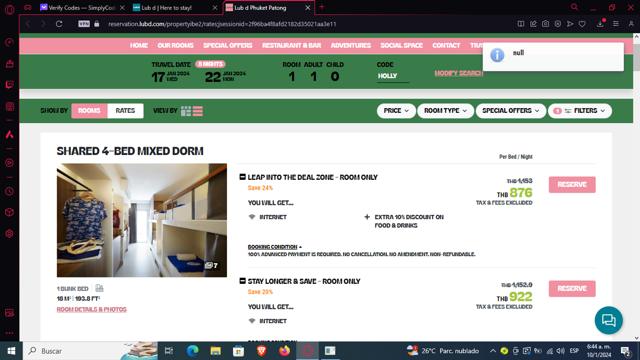640x360 pixels.
Task: Show by Rooms toggle option
Action: point(89,111)
